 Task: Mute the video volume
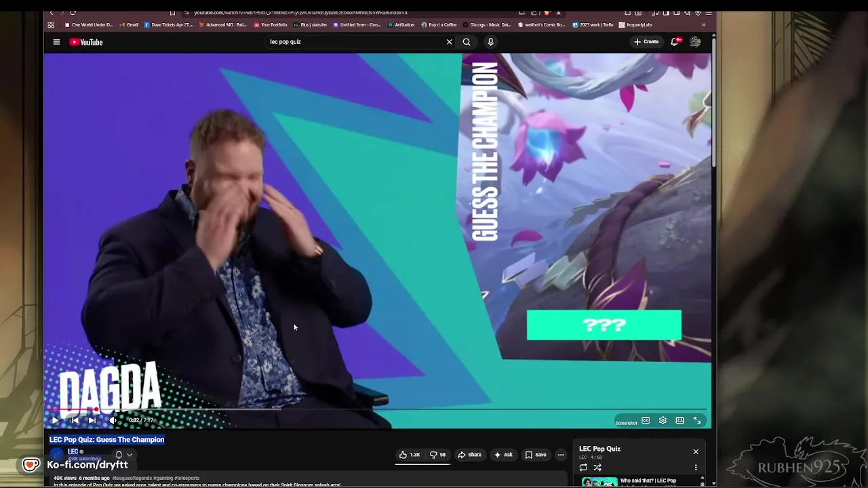(113, 420)
